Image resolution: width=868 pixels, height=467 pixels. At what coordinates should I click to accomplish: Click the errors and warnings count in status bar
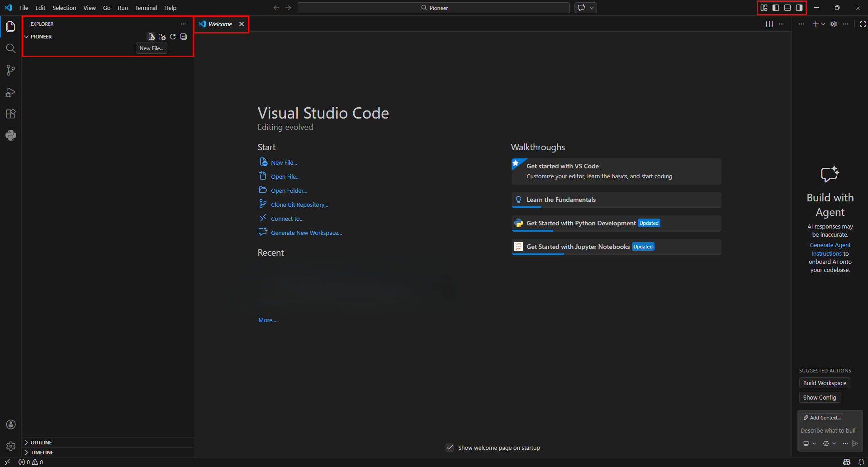pos(31,462)
